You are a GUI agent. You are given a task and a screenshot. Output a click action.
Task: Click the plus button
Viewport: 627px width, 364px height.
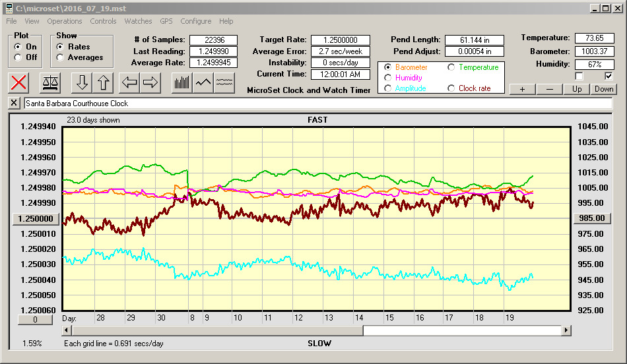point(522,89)
